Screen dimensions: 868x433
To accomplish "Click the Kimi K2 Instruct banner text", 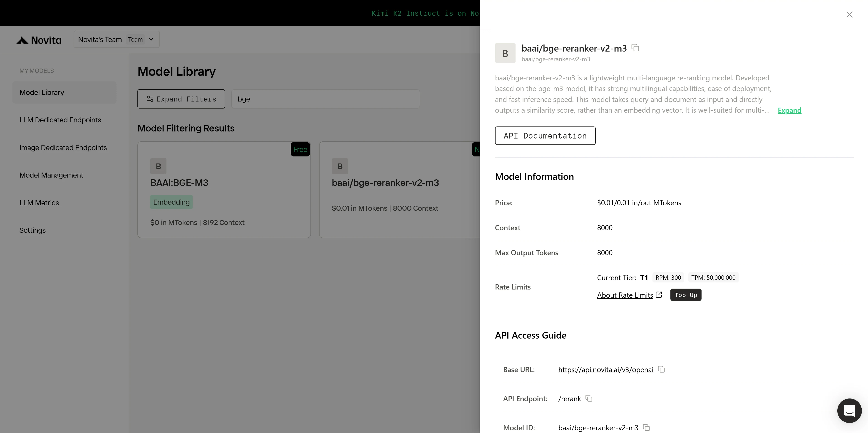I will coord(425,13).
